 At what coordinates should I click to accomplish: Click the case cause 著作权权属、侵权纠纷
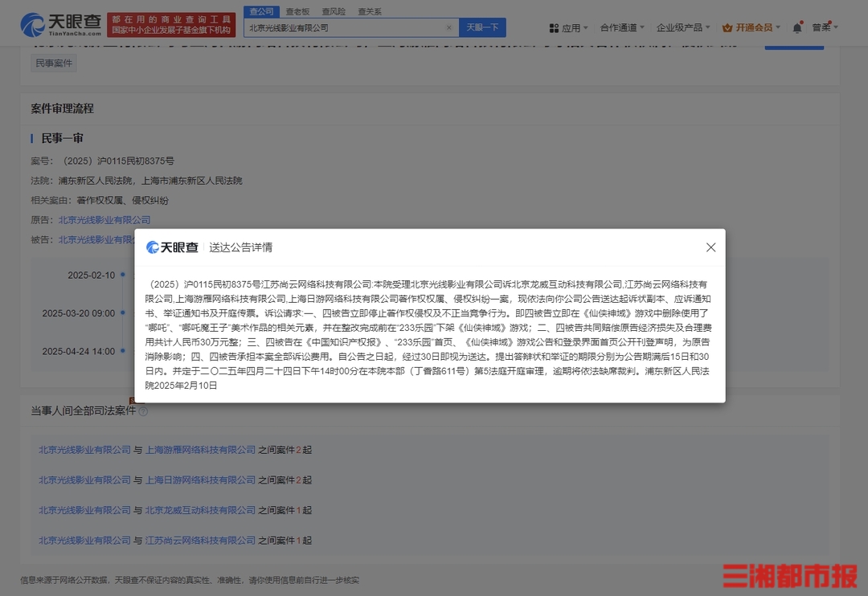122,200
